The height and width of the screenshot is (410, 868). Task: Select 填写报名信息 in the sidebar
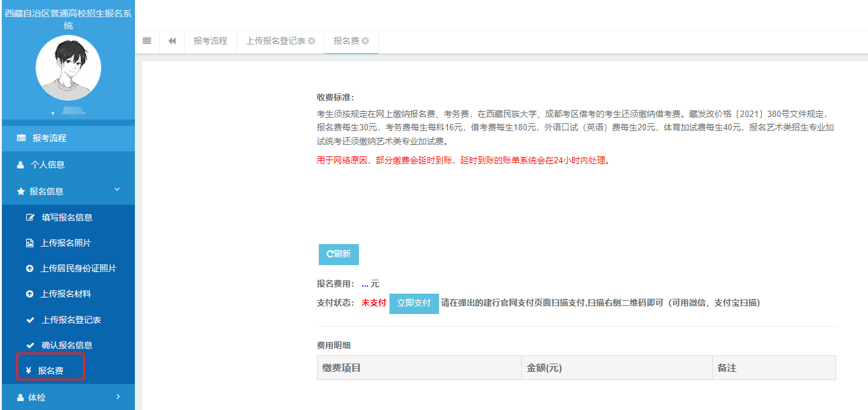tap(67, 217)
